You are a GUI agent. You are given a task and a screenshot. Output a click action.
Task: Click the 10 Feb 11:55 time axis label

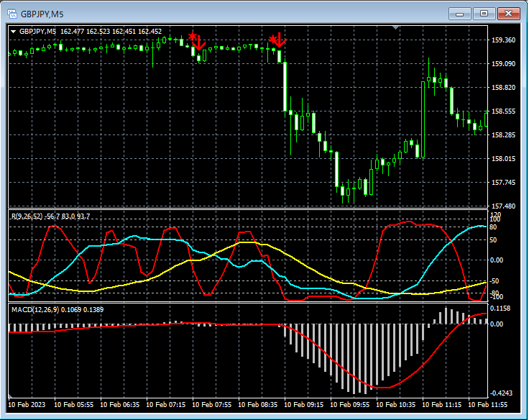tap(489, 405)
